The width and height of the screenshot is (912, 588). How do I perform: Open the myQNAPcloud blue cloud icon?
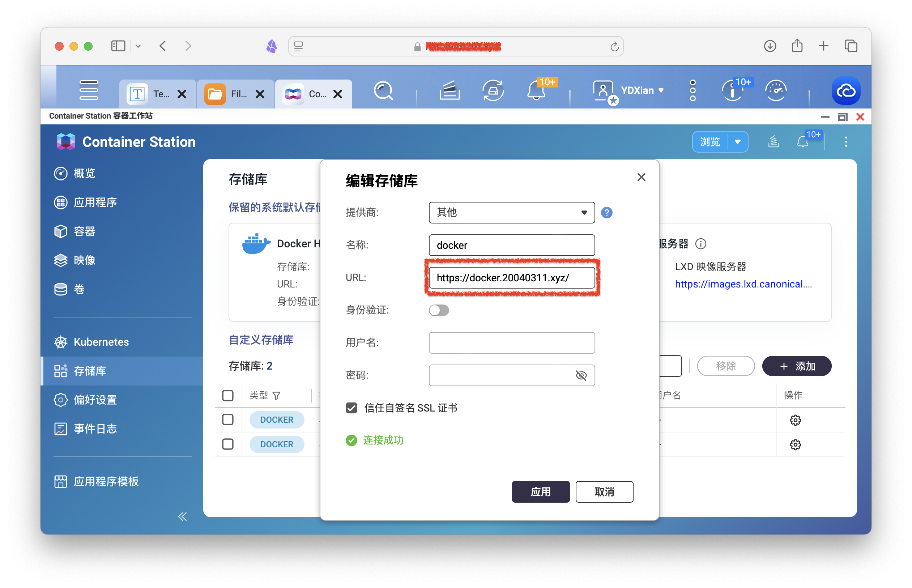click(x=845, y=91)
